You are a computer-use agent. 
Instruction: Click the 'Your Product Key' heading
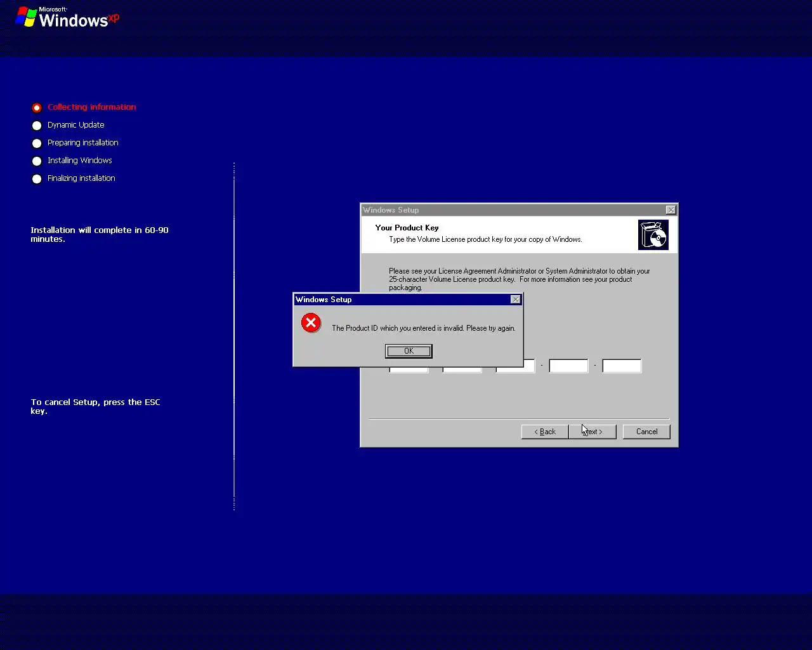407,228
